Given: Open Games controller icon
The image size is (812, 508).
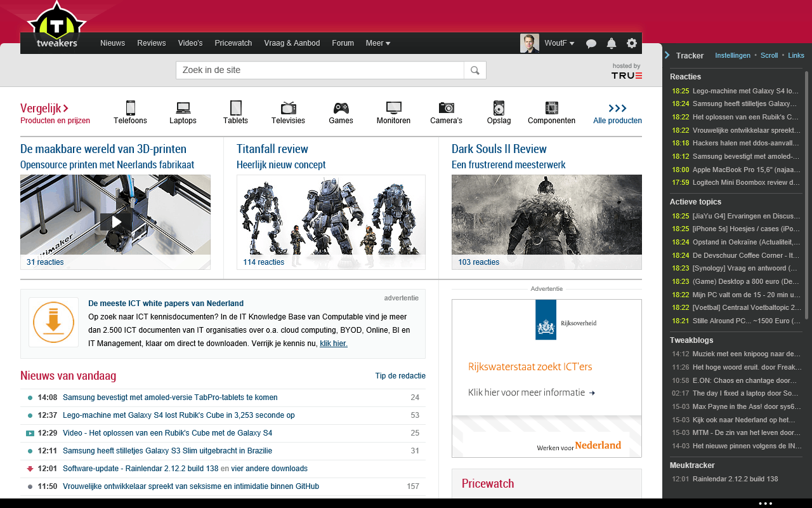Looking at the screenshot, I should tap(341, 107).
